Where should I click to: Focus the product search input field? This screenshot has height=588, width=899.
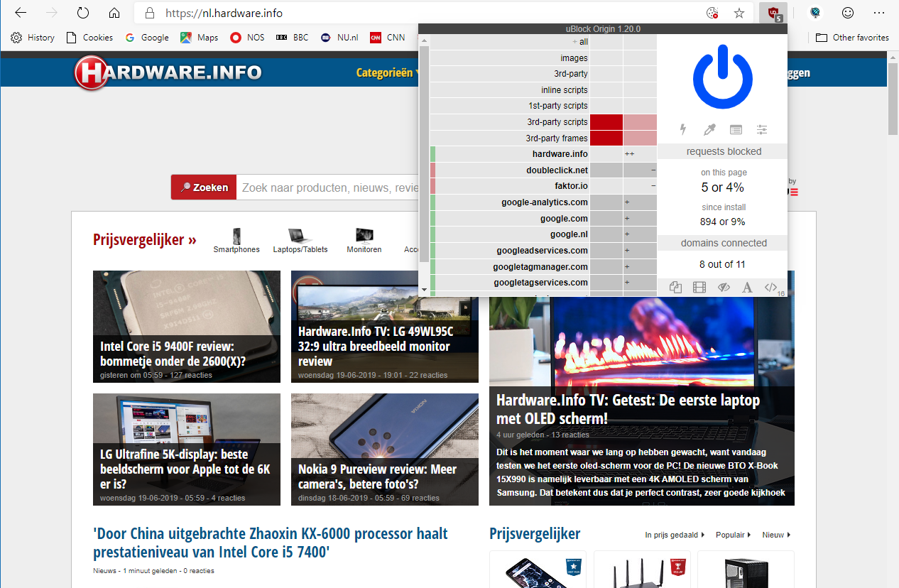327,187
